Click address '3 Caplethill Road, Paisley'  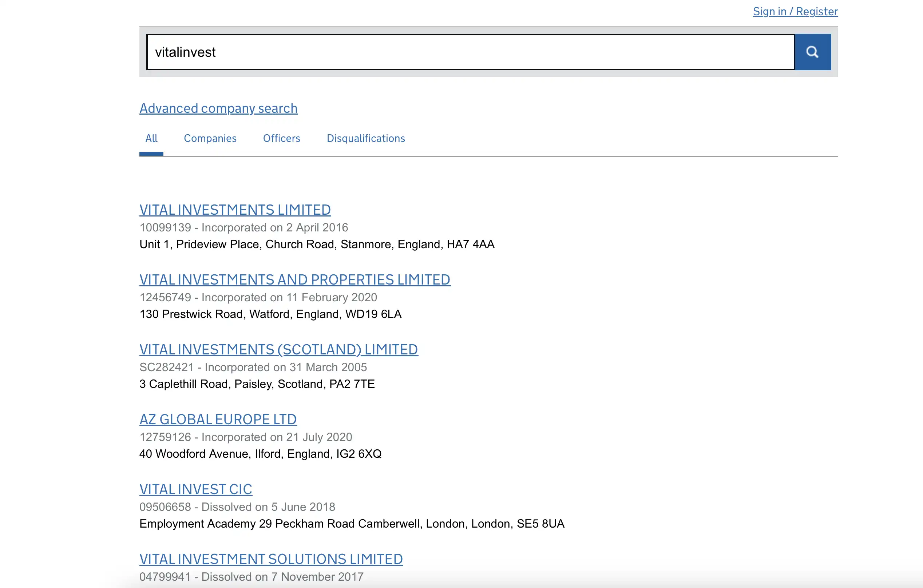click(x=257, y=384)
